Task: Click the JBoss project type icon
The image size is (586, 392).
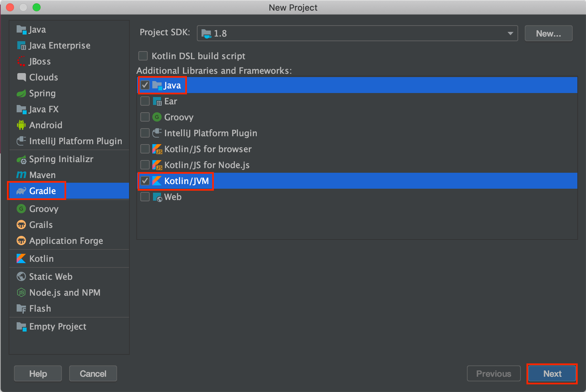Action: (21, 61)
